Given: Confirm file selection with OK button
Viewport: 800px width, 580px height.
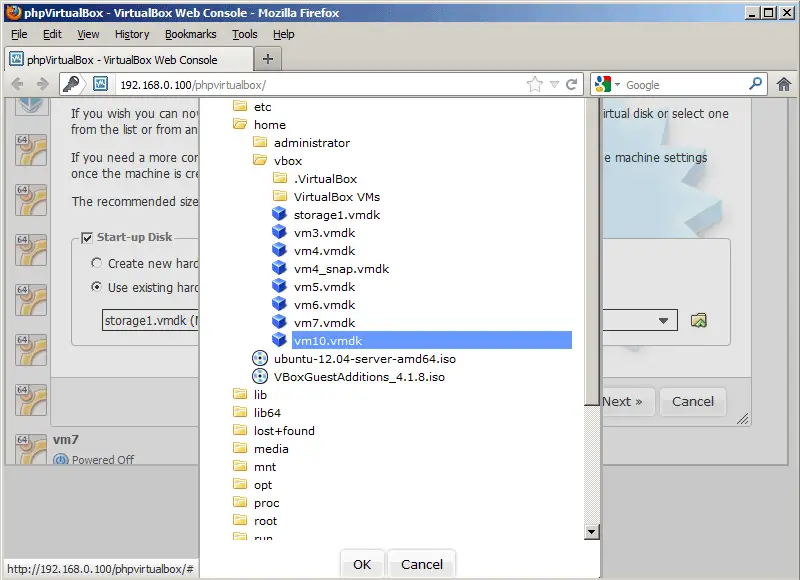Looking at the screenshot, I should pyautogui.click(x=362, y=564).
